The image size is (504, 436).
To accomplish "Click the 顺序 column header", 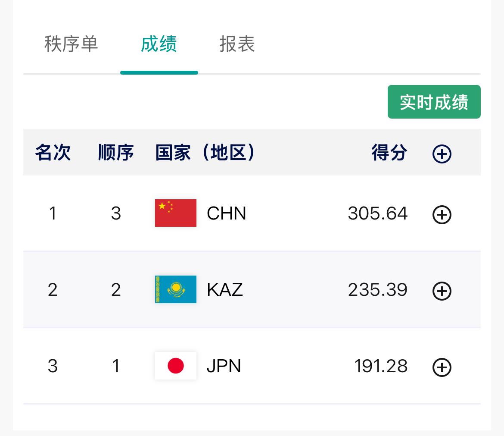I will 116,153.
